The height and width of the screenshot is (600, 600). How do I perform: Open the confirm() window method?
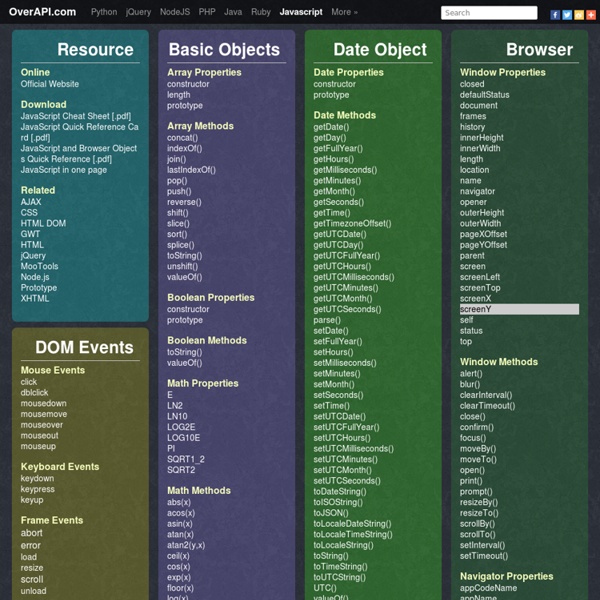[476, 427]
